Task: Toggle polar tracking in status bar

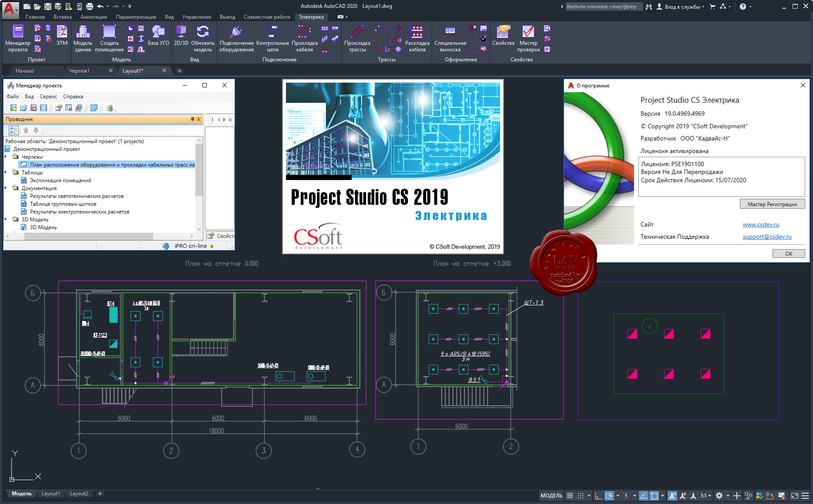Action: [x=609, y=495]
